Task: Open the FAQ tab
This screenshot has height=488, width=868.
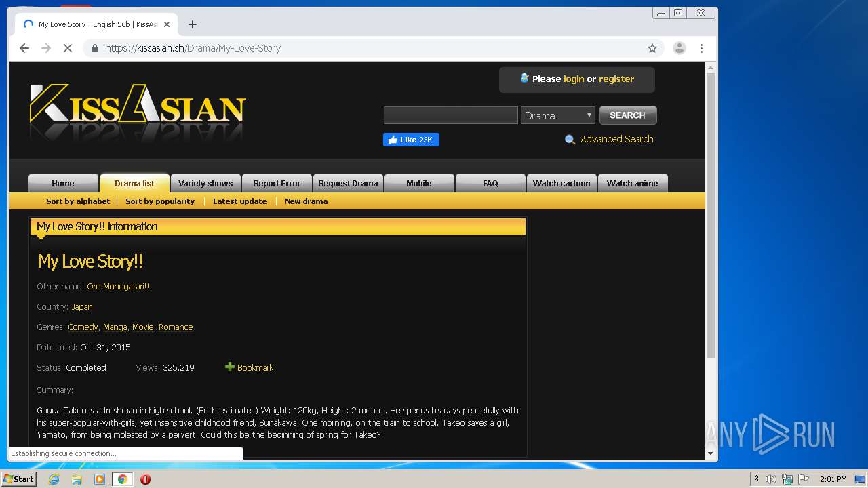Action: pos(490,183)
